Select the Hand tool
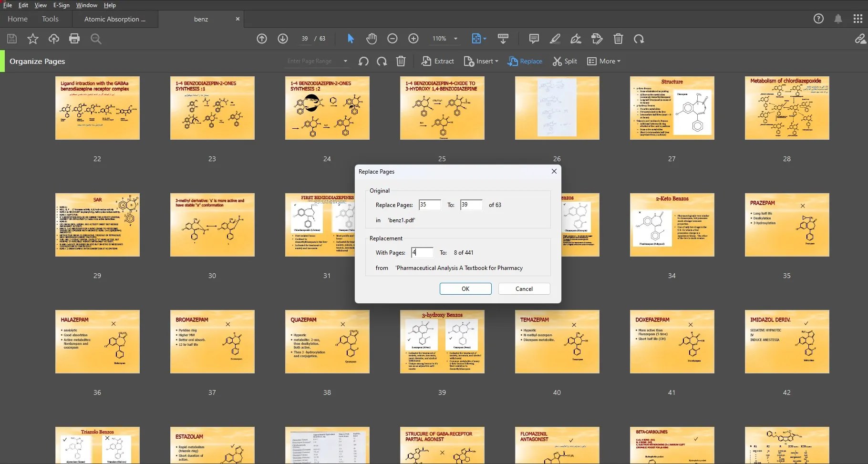 372,39
